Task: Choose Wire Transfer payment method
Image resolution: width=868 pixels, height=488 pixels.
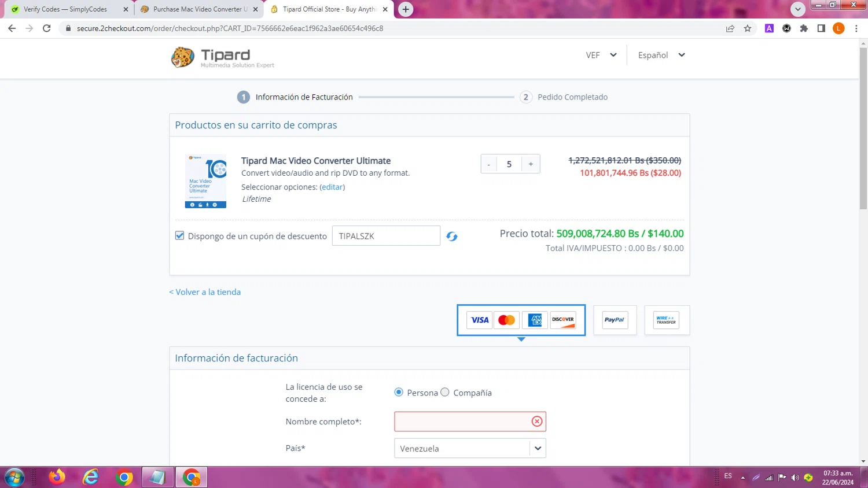Action: (x=667, y=320)
